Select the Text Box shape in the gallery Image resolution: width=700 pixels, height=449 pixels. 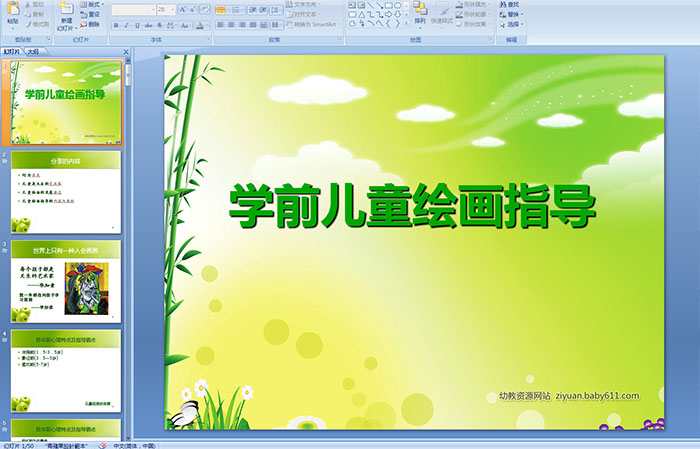(x=352, y=5)
